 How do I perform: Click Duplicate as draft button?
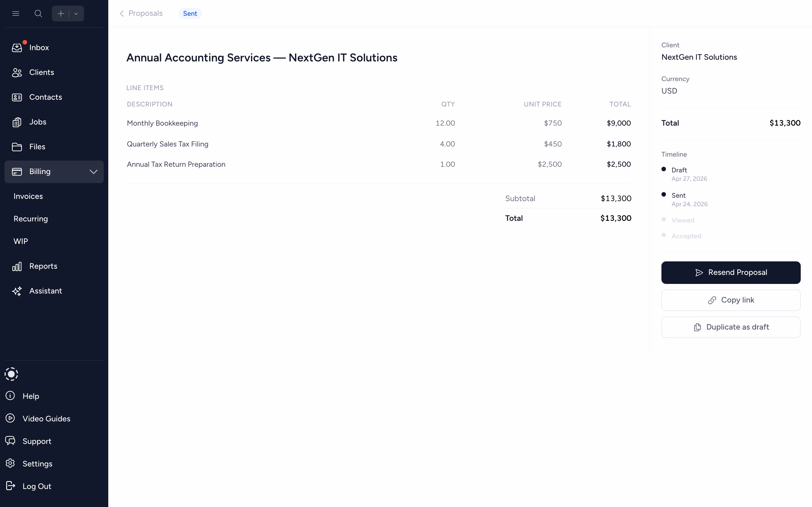(x=731, y=327)
